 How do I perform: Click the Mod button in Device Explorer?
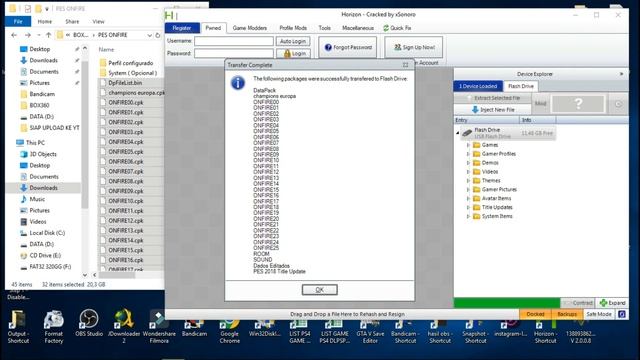[x=540, y=104]
